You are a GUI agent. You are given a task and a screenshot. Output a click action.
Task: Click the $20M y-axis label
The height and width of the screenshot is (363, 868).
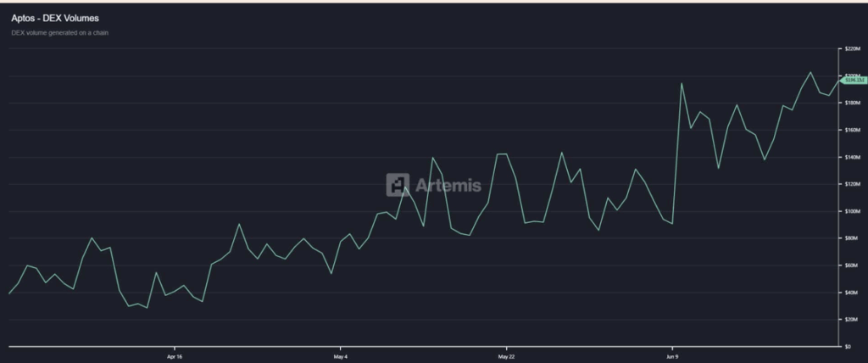[851, 320]
